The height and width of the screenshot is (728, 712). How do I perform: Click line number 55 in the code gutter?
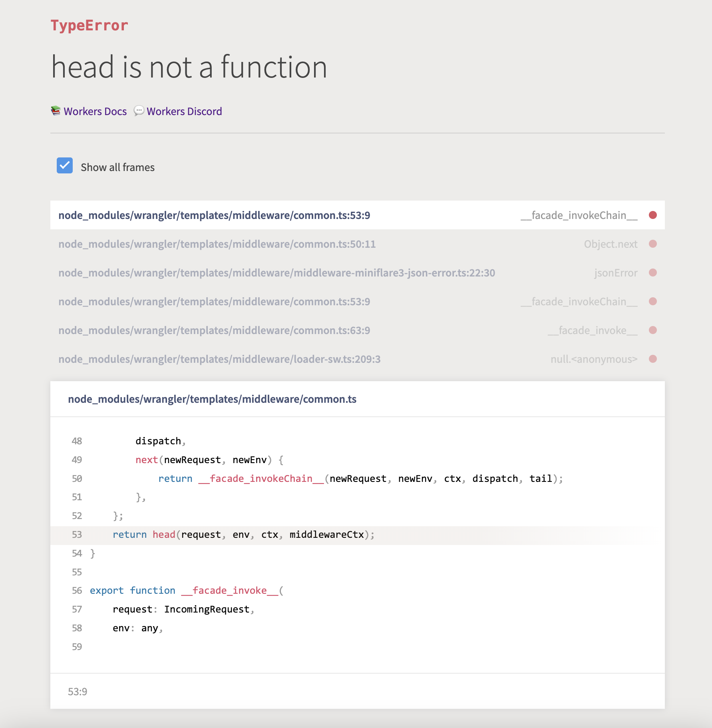tap(77, 572)
